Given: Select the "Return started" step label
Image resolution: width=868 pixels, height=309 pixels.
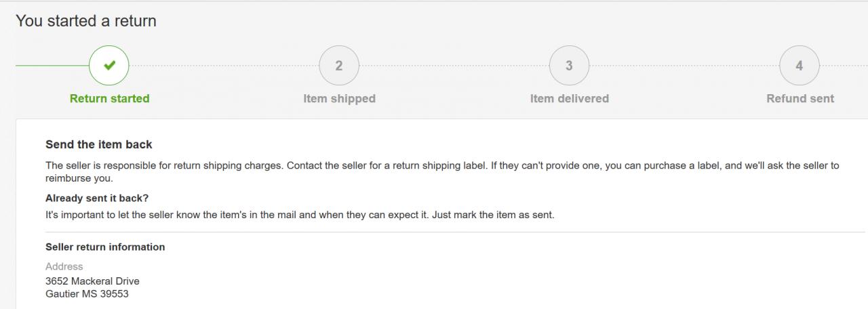Looking at the screenshot, I should point(109,98).
